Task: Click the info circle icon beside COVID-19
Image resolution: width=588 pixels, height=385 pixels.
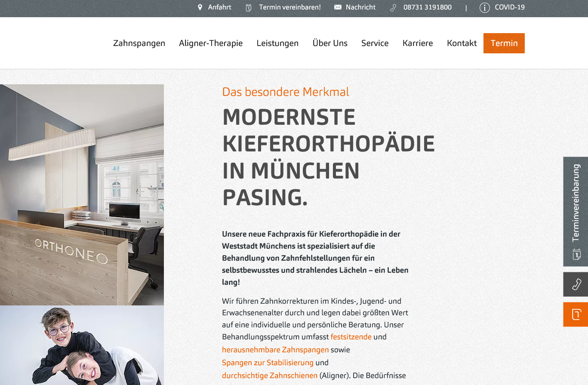Action: coord(485,8)
